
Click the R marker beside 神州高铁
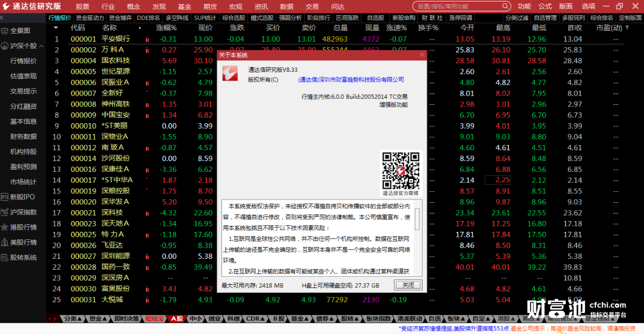(147, 105)
